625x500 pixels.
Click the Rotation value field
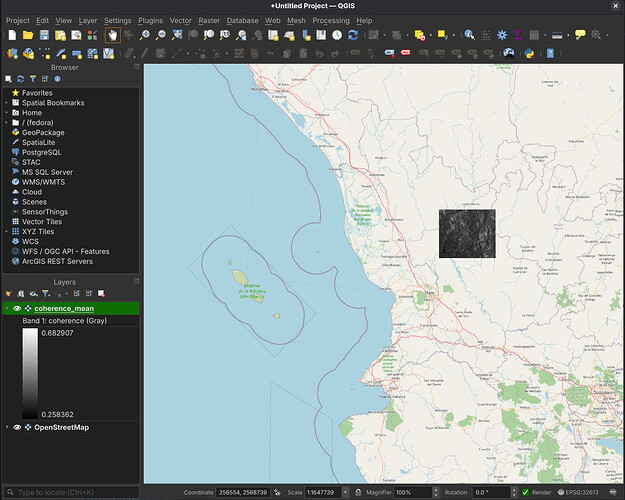[x=491, y=492]
